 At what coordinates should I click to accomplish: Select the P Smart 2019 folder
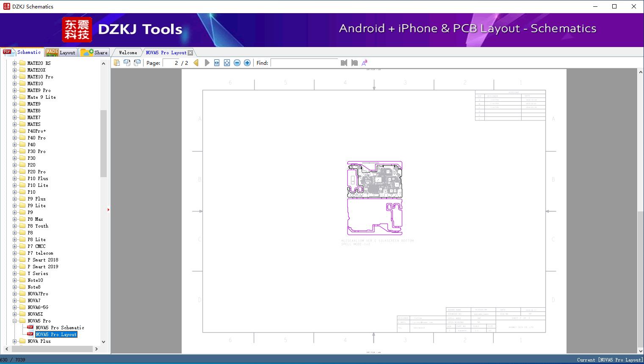43,267
